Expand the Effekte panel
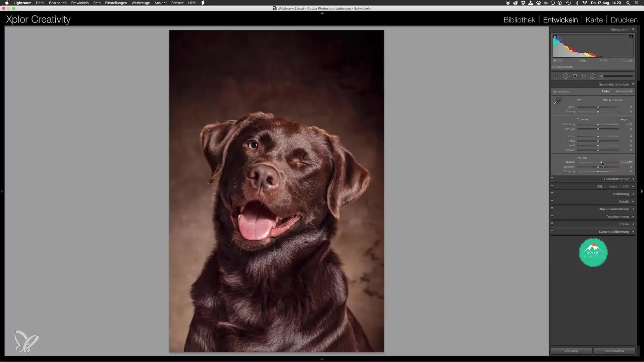 pos(633,224)
